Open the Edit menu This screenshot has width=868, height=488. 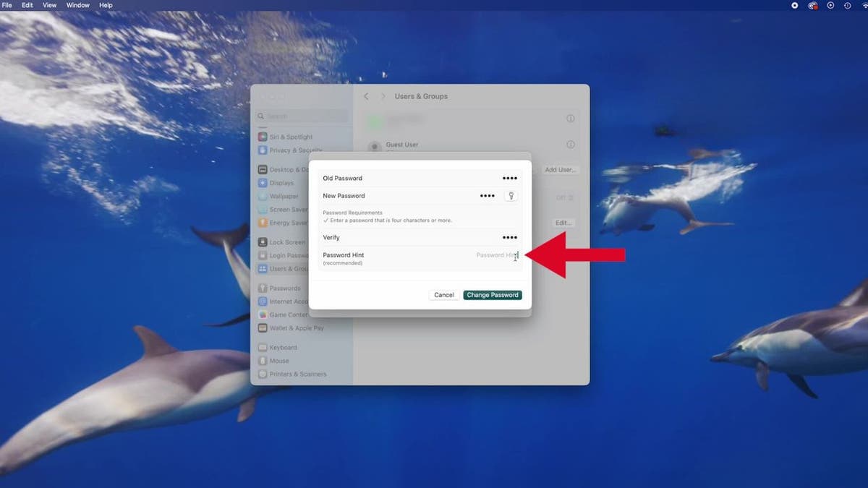pyautogui.click(x=27, y=5)
